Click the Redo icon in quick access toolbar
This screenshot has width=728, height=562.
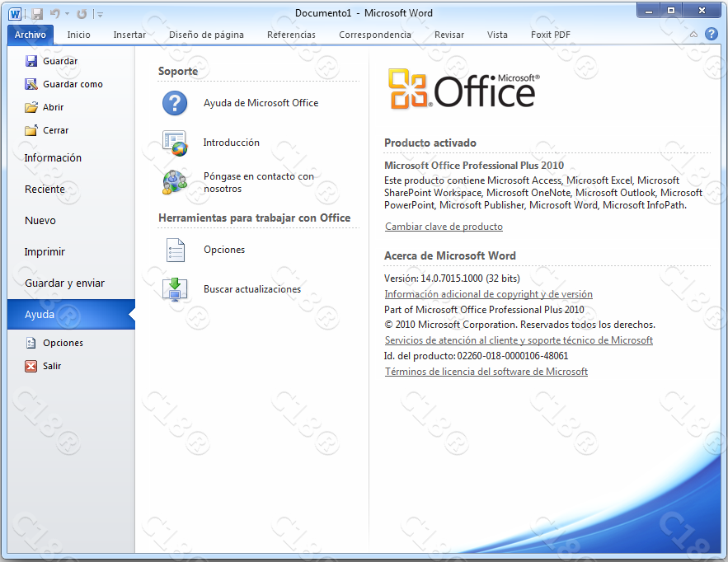[82, 14]
